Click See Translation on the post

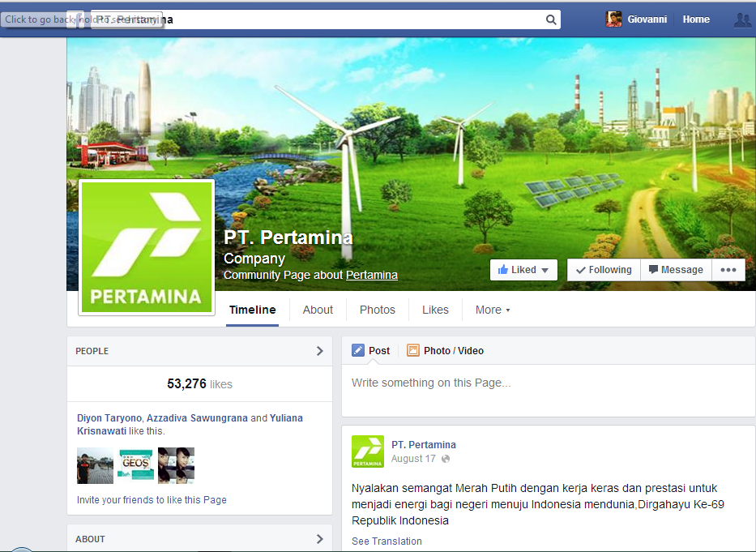tap(387, 541)
